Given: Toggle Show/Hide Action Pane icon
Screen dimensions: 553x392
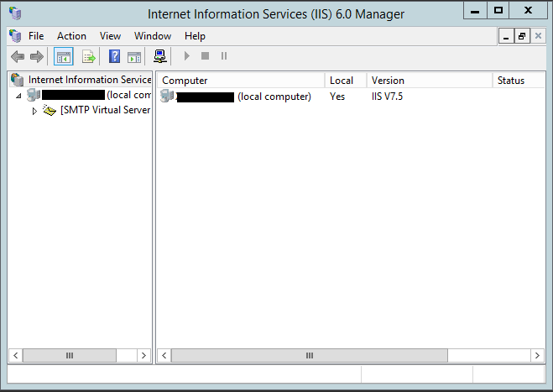Looking at the screenshot, I should 134,56.
